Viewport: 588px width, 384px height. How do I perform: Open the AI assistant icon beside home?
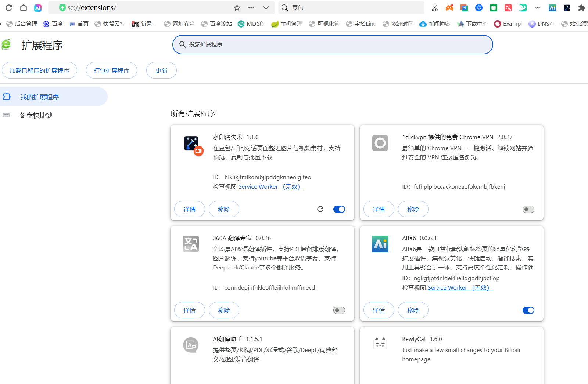click(38, 8)
